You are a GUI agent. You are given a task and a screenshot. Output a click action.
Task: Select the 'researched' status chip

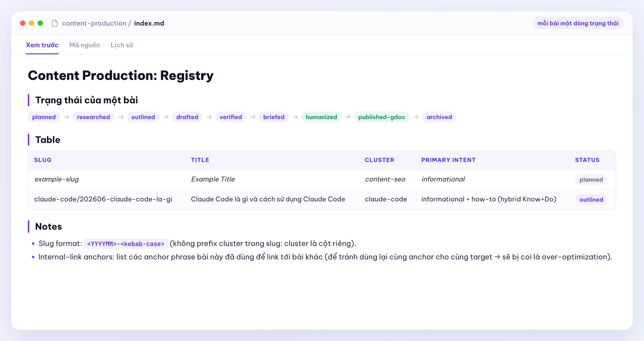93,117
